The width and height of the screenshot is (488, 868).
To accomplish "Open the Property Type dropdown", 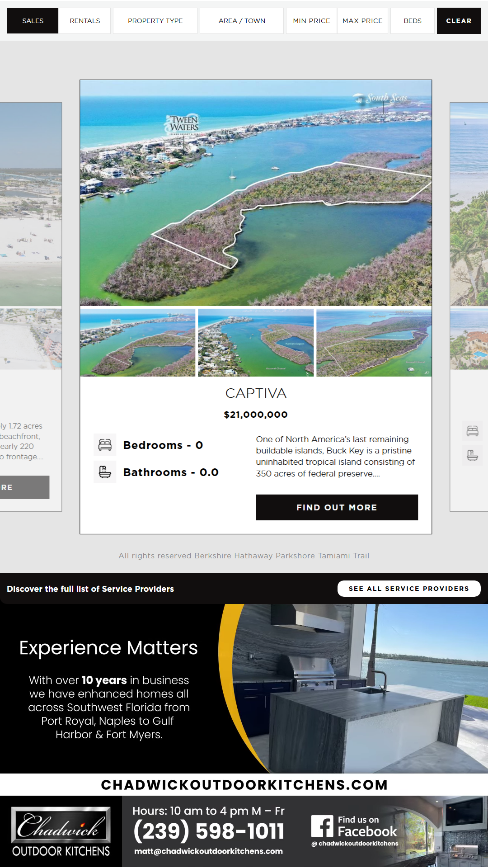I will (x=155, y=21).
